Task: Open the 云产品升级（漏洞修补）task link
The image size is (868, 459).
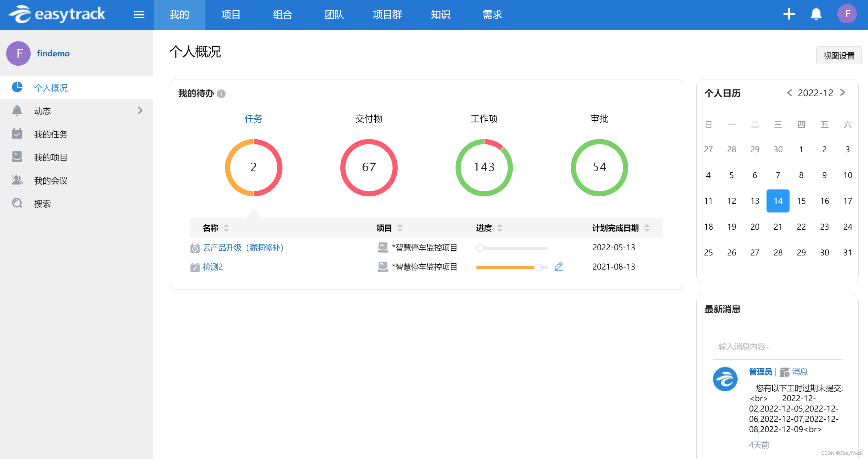Action: [243, 248]
